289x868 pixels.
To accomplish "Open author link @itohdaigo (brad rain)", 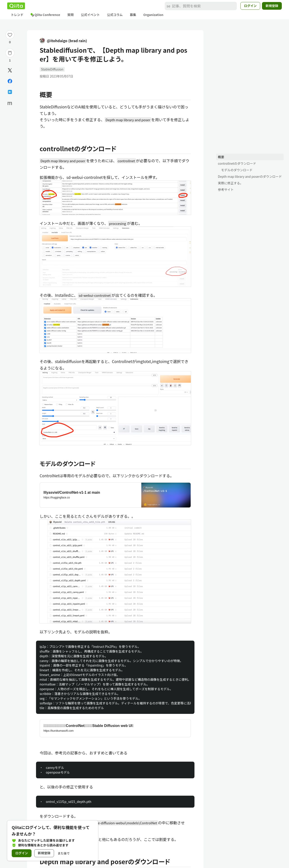I will pos(67,41).
